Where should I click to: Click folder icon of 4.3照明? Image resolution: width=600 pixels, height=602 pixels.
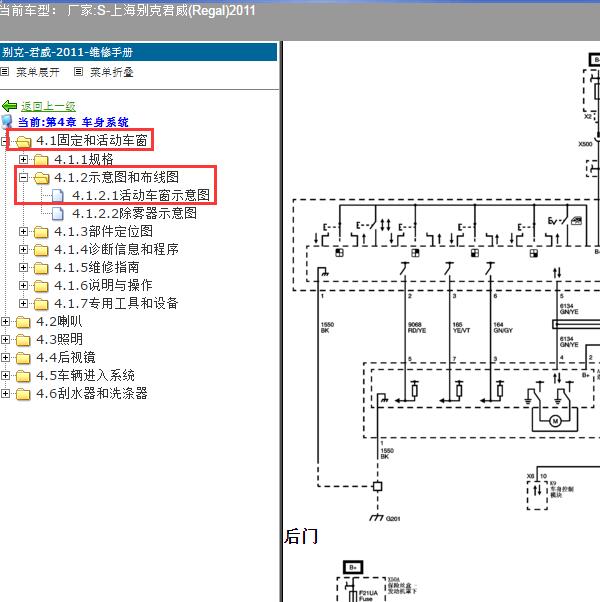(x=23, y=340)
